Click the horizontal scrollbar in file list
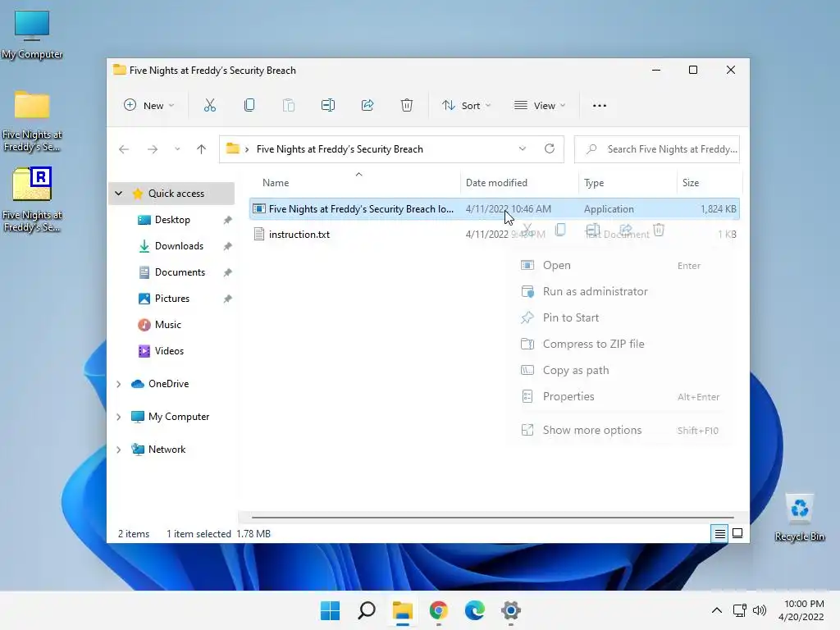Viewport: 840px width, 630px height. click(492, 518)
